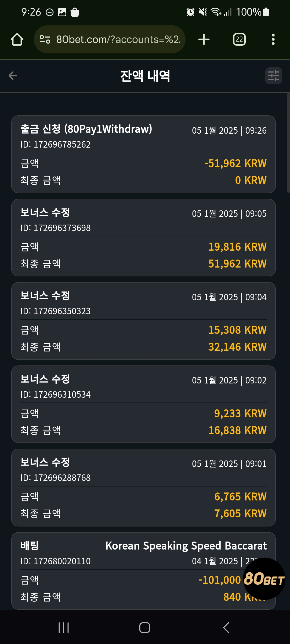The image size is (290, 644).
Task: Select the bonus adjustment entry at 09:05
Action: (143, 237)
